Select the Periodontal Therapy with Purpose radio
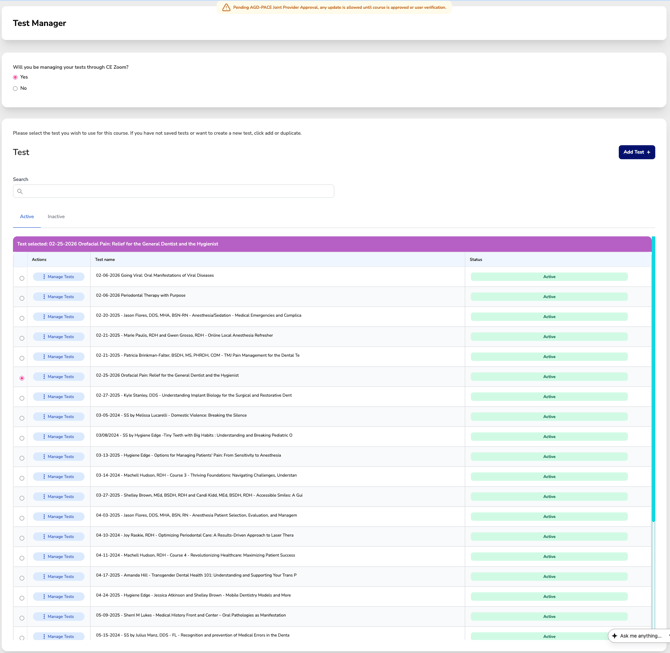The height and width of the screenshot is (653, 670). tap(22, 298)
